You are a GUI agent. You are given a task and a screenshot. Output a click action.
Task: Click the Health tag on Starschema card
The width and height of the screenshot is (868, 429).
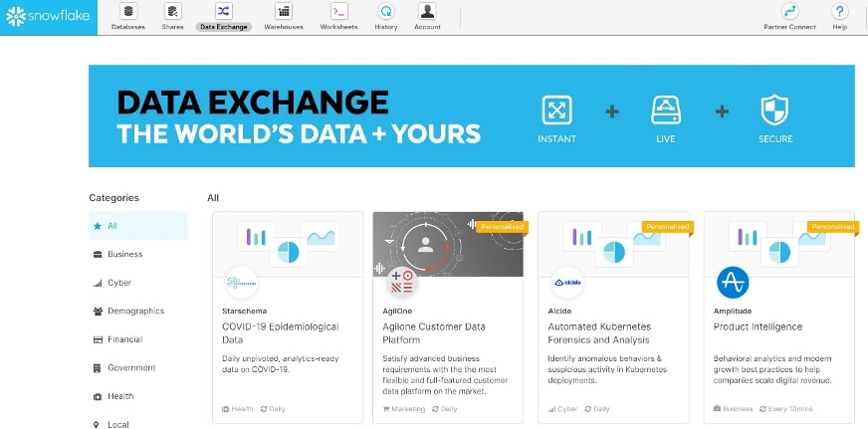pos(238,409)
